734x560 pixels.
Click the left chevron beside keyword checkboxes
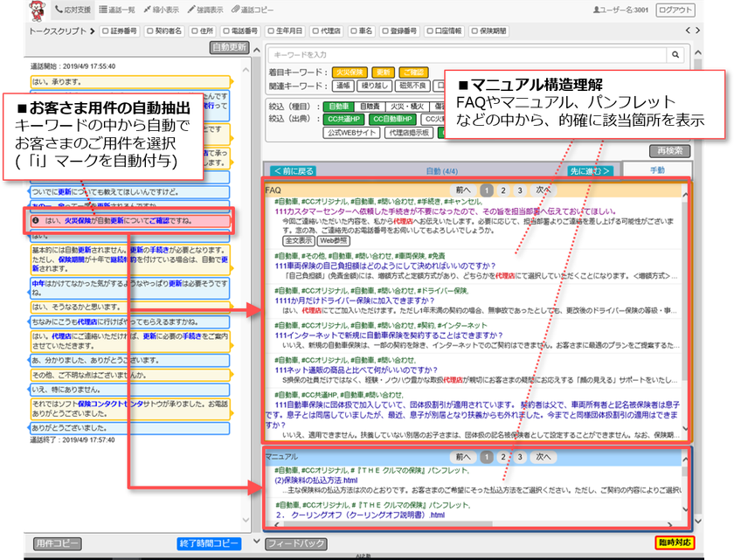(689, 30)
